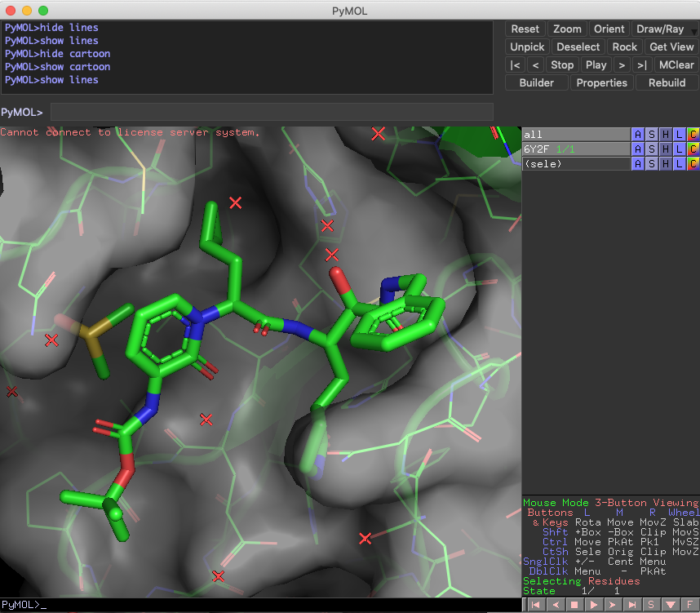Screen dimensions: 700x613
Task: Open the Show menu for 6Y2F
Action: click(x=652, y=149)
